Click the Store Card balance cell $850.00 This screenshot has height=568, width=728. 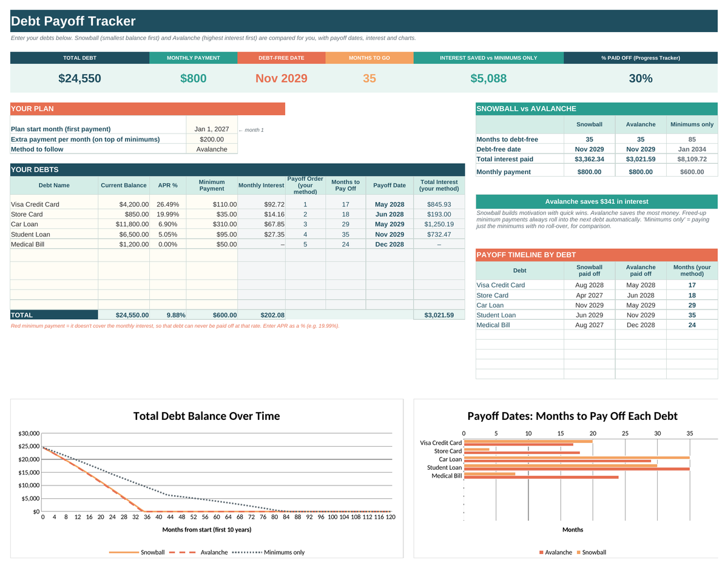[x=124, y=214]
